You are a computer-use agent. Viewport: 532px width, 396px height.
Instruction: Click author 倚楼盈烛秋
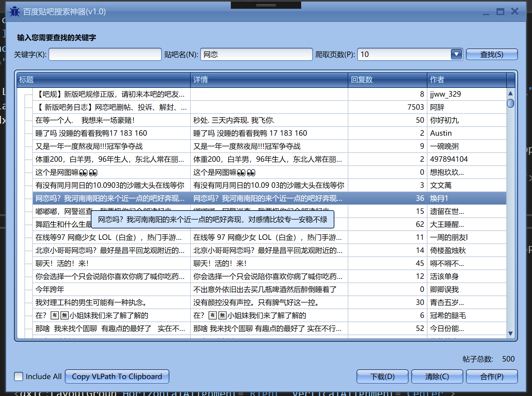tap(448, 251)
